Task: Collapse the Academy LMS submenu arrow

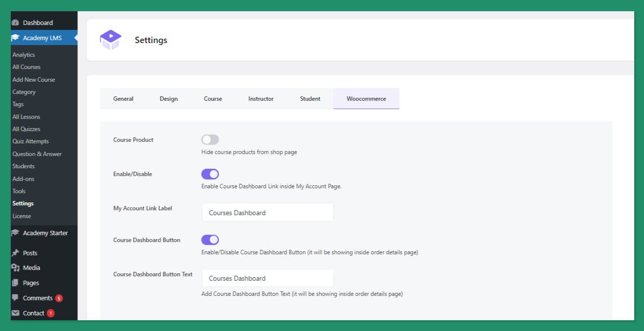Action: click(75, 37)
